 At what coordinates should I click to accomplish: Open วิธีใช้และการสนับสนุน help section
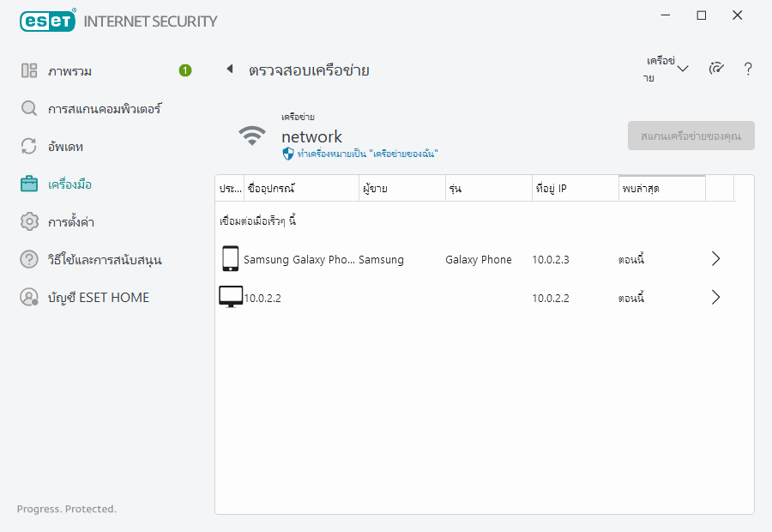[105, 260]
